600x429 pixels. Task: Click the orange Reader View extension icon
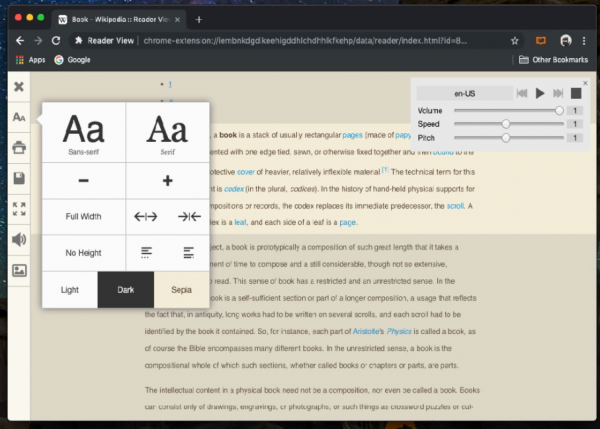point(541,41)
